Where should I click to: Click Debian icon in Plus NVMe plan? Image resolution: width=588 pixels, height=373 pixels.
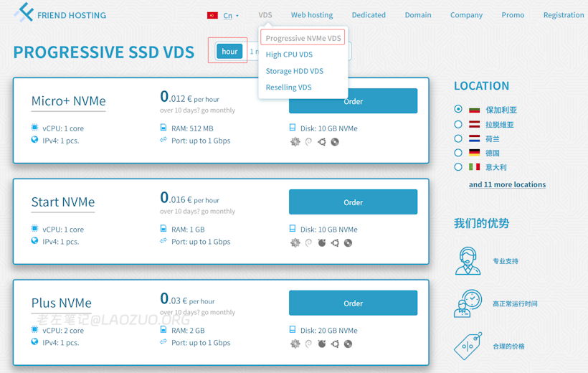(x=308, y=344)
